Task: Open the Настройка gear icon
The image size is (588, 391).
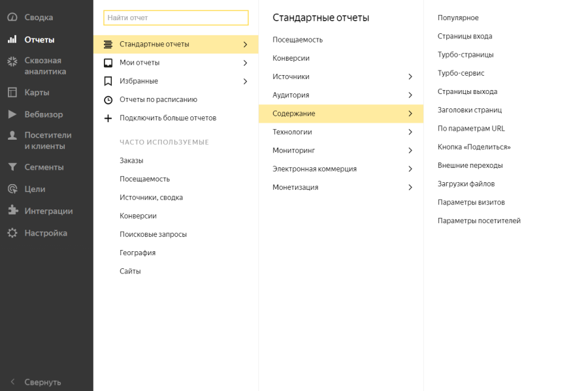Action: 12,233
